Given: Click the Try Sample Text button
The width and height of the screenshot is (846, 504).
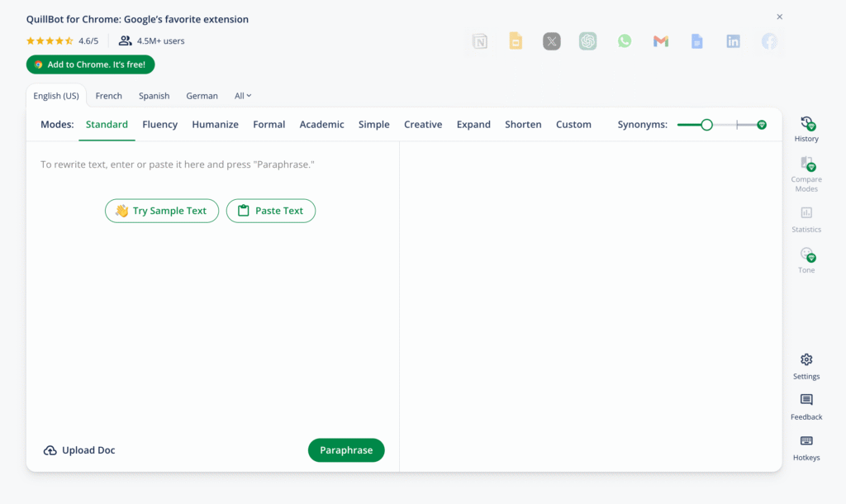Looking at the screenshot, I should coord(162,211).
